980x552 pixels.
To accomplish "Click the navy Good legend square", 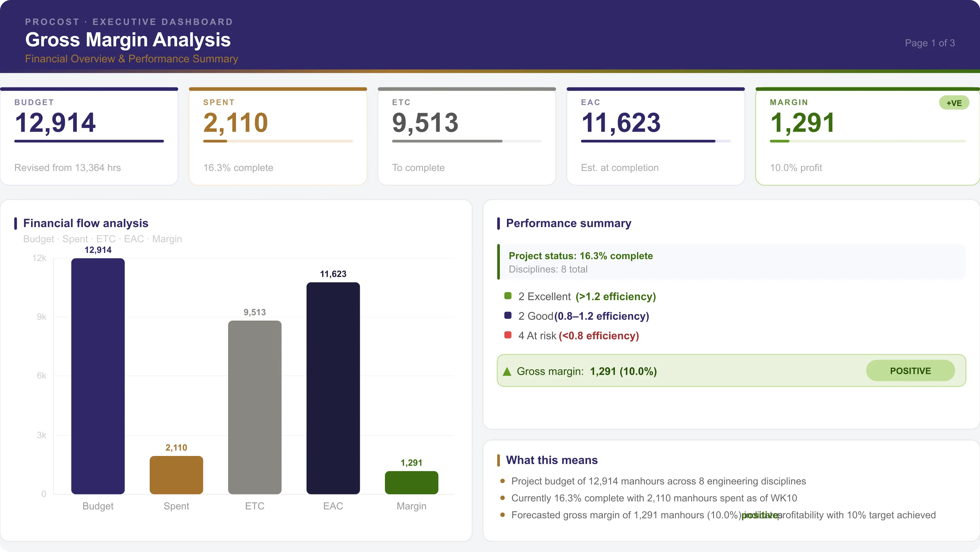I will [x=508, y=315].
